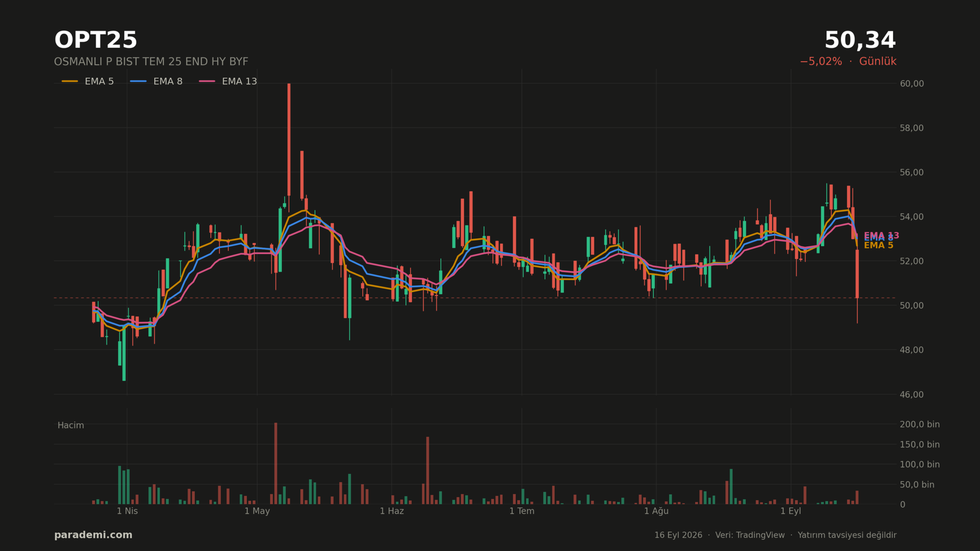
Task: Click the EMA 5 orange legend line
Action: coord(70,81)
